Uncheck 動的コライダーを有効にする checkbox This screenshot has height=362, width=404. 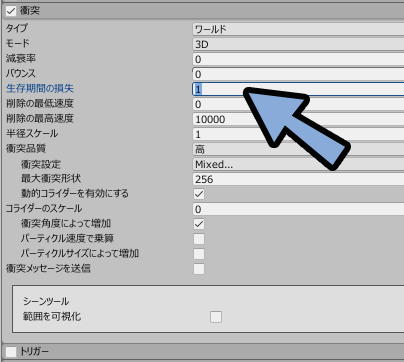pos(199,194)
